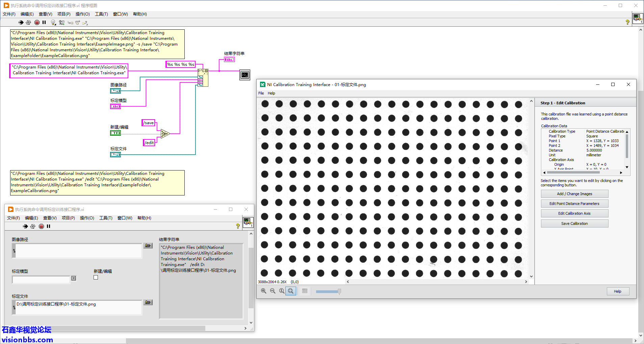
Task: Open File menu in NI Calibration window
Action: point(261,93)
